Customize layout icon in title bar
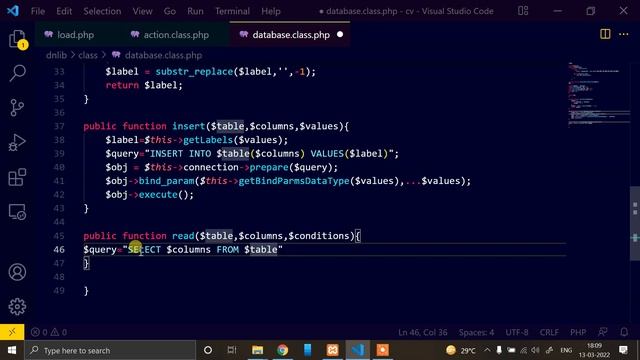640x360 pixels. [523, 11]
